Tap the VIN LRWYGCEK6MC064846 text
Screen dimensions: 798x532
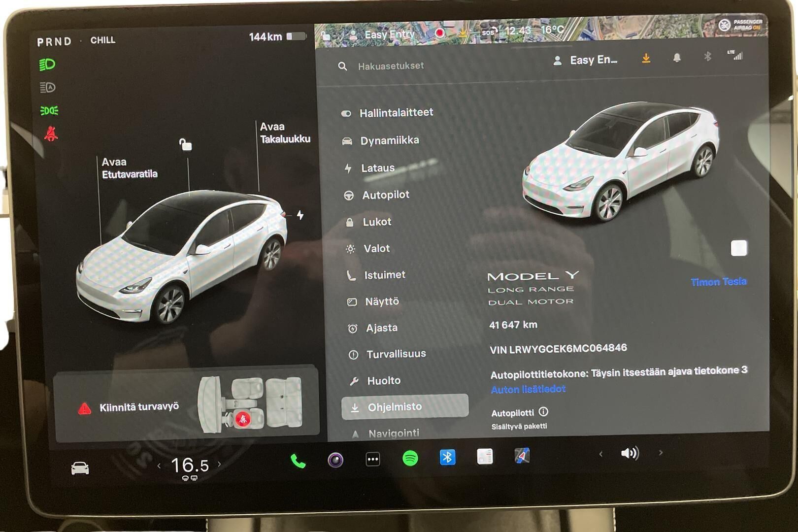tap(558, 349)
